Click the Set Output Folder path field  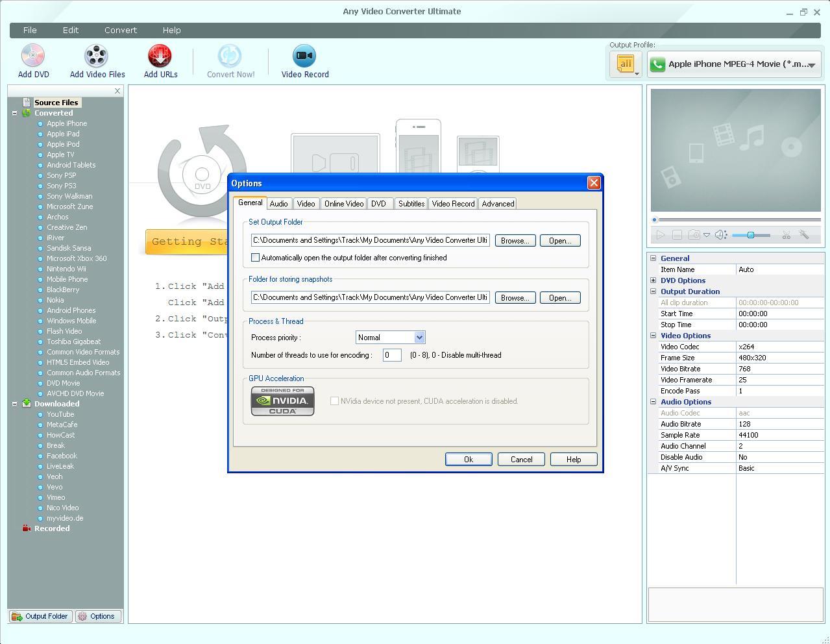pos(371,240)
